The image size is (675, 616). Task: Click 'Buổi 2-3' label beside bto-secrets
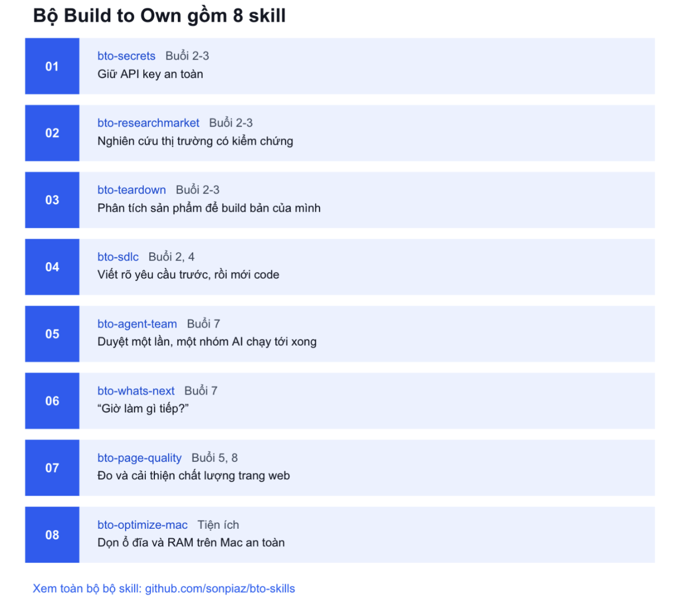[x=187, y=56]
